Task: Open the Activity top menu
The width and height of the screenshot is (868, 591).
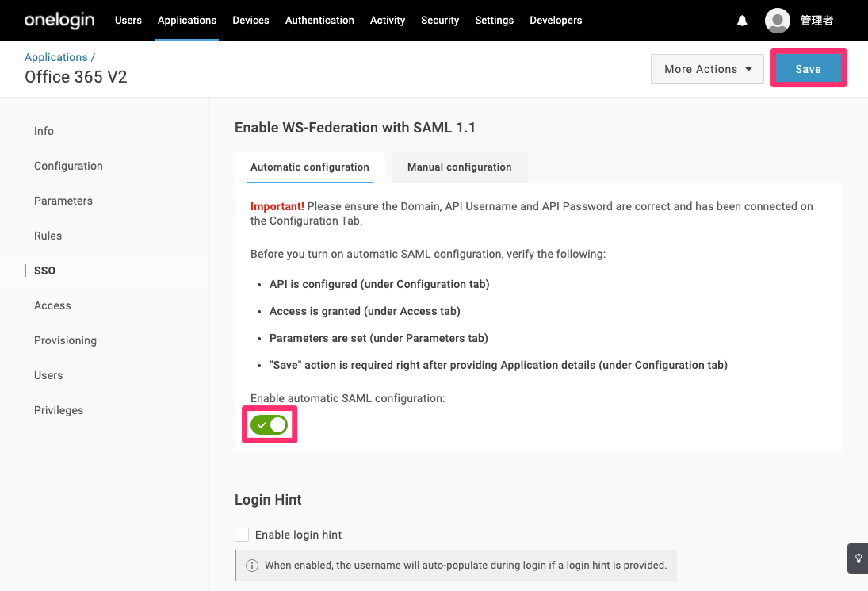Action: point(388,21)
